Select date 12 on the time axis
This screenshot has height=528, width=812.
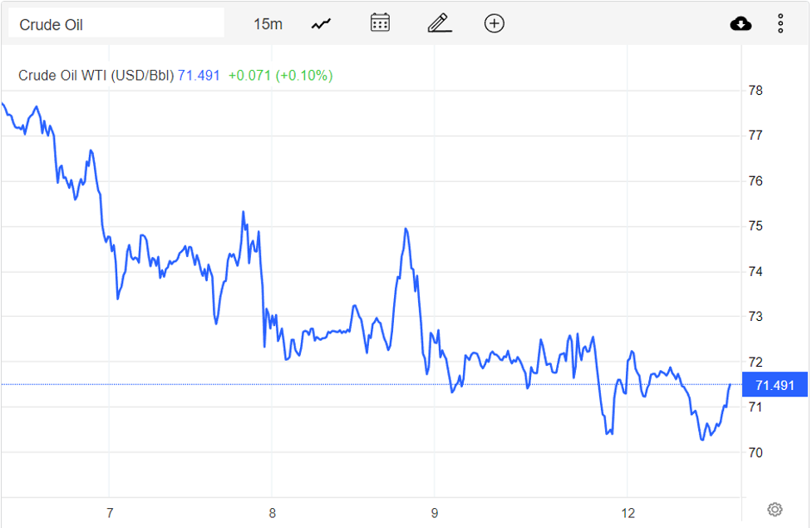click(627, 511)
